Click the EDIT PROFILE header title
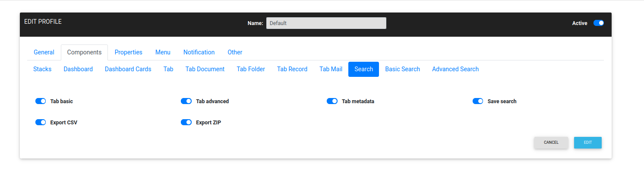644x193 pixels. coord(43,22)
